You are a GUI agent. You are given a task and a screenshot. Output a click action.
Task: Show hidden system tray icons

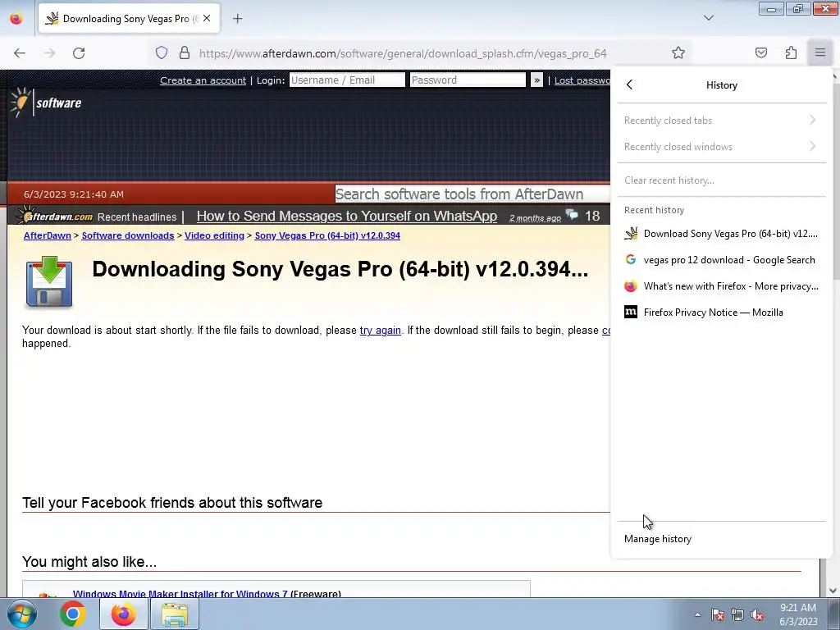point(697,614)
